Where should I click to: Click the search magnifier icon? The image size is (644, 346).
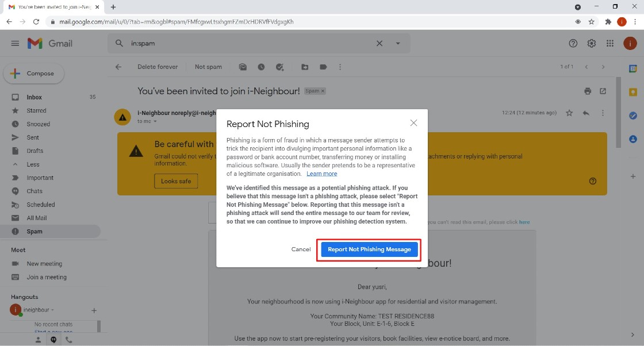[x=119, y=43]
